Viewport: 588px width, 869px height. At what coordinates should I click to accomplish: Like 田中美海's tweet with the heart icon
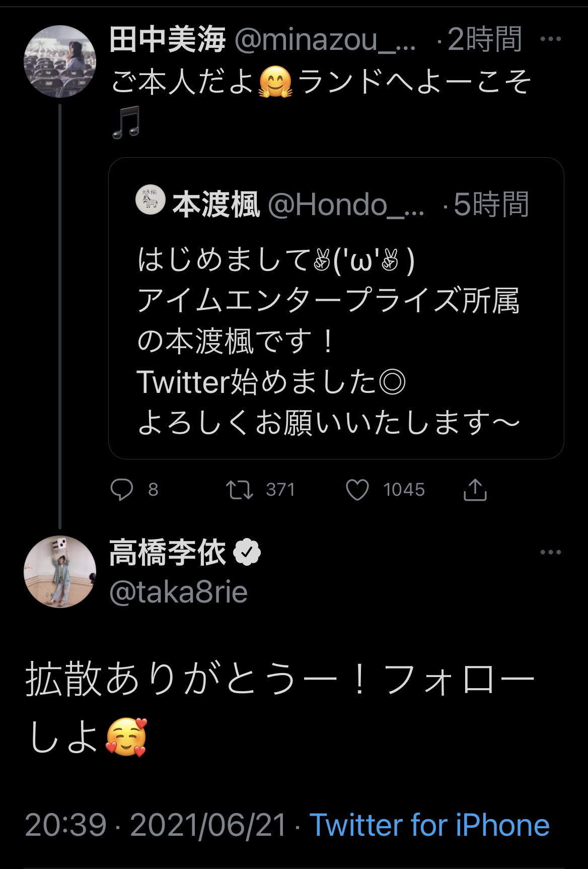(357, 490)
